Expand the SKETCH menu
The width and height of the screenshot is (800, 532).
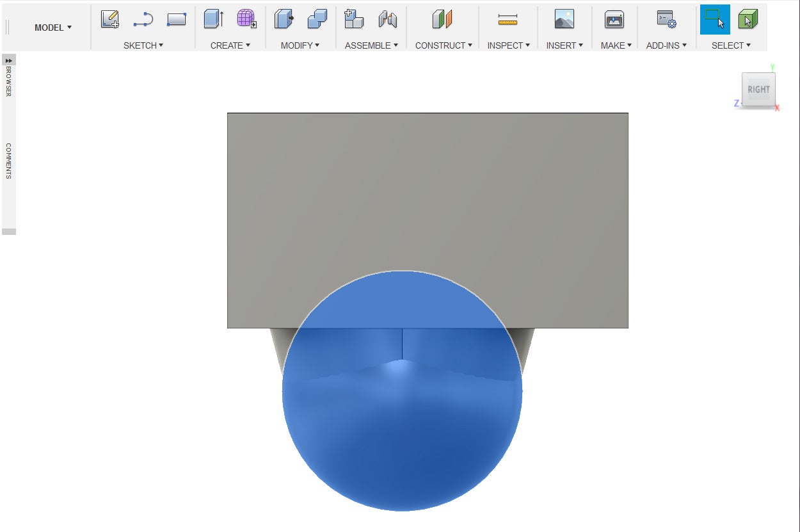coord(143,45)
